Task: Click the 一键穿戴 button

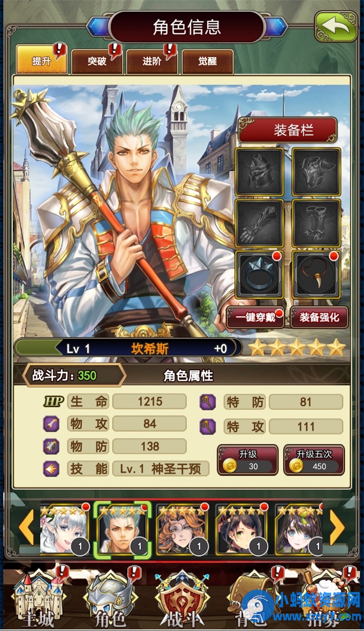Action: 256,317
